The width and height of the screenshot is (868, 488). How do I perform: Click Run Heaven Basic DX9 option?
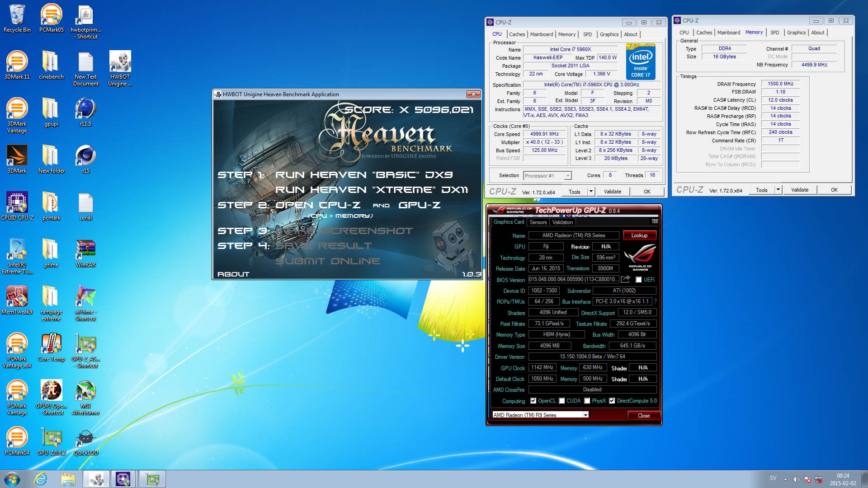(364, 175)
